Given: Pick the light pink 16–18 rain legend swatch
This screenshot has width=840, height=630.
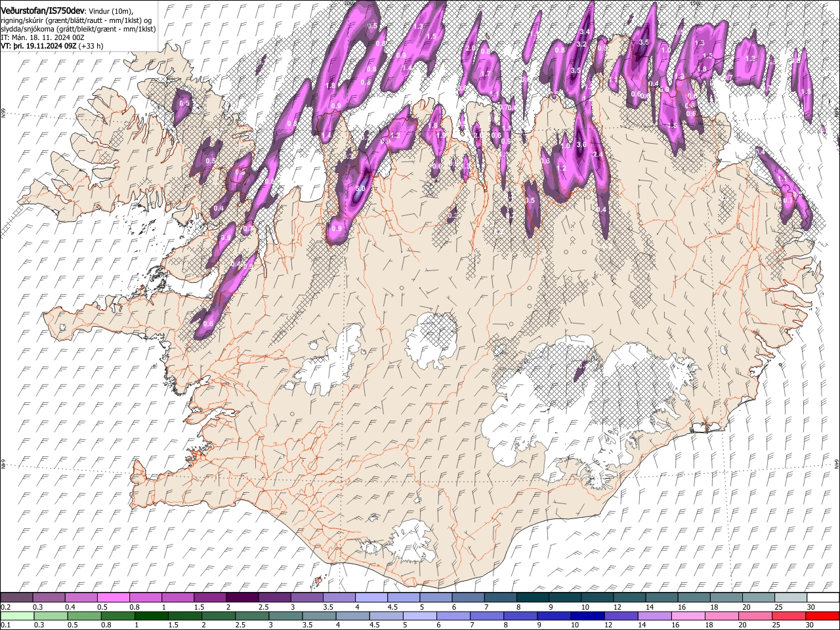Looking at the screenshot, I should click(x=687, y=616).
